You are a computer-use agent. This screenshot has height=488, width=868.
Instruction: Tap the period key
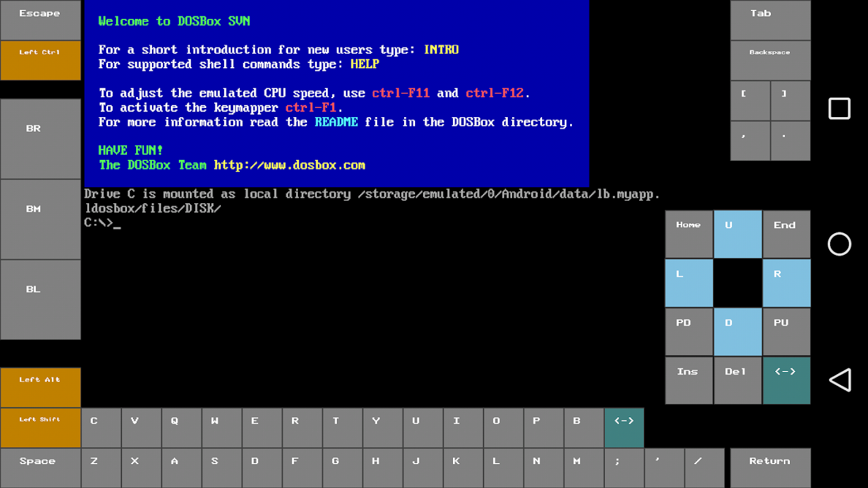tap(790, 141)
